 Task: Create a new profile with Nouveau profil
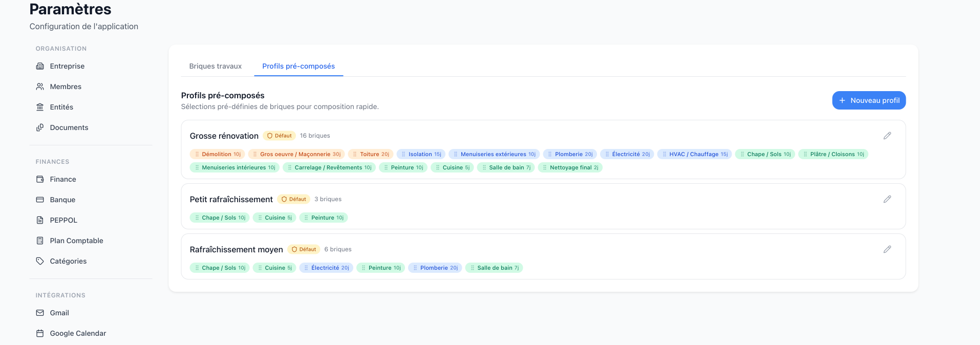pyautogui.click(x=869, y=100)
